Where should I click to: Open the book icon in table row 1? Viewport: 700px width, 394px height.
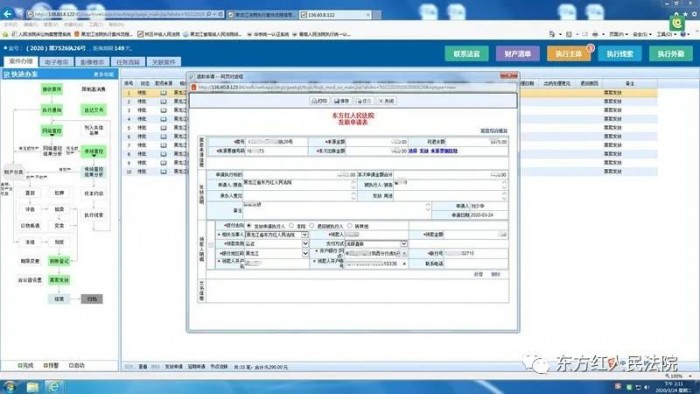(x=164, y=93)
